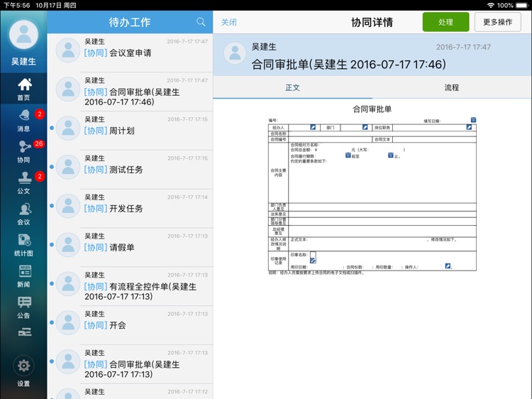Open 合同审批单 item dated 17:46
Viewport: 532px width, 399px height.
pos(130,92)
